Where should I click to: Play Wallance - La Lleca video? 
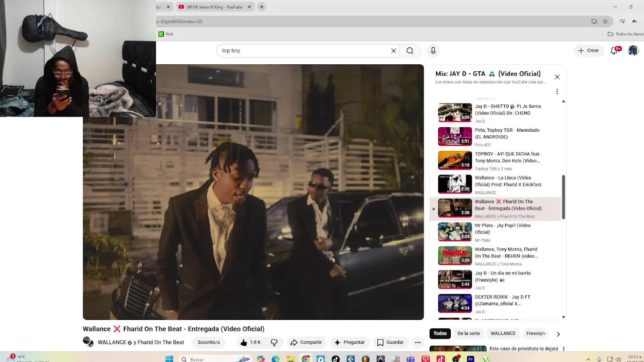(496, 184)
